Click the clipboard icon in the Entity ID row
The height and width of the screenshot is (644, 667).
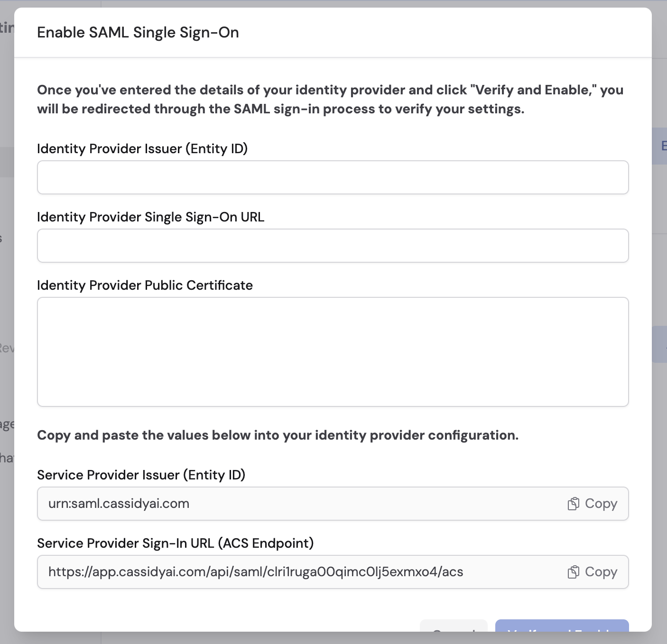[x=574, y=504]
